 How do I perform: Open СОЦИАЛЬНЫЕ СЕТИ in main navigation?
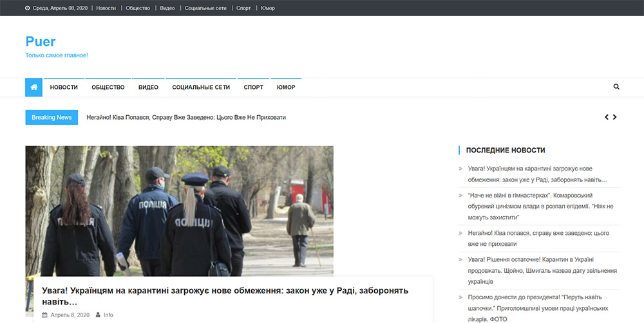coord(201,88)
